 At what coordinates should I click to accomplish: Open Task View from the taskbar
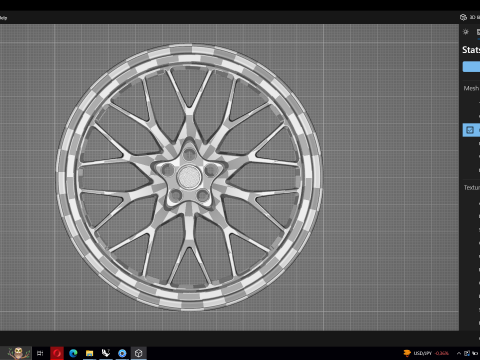click(x=40, y=353)
